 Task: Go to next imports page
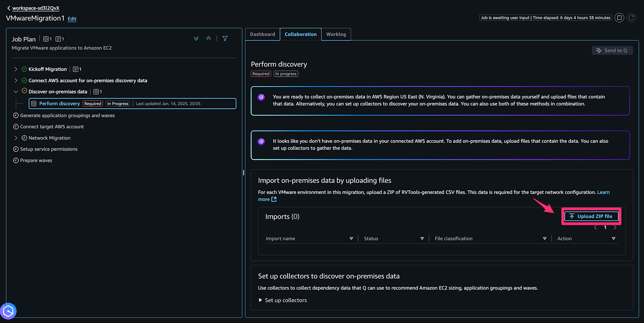click(x=615, y=228)
